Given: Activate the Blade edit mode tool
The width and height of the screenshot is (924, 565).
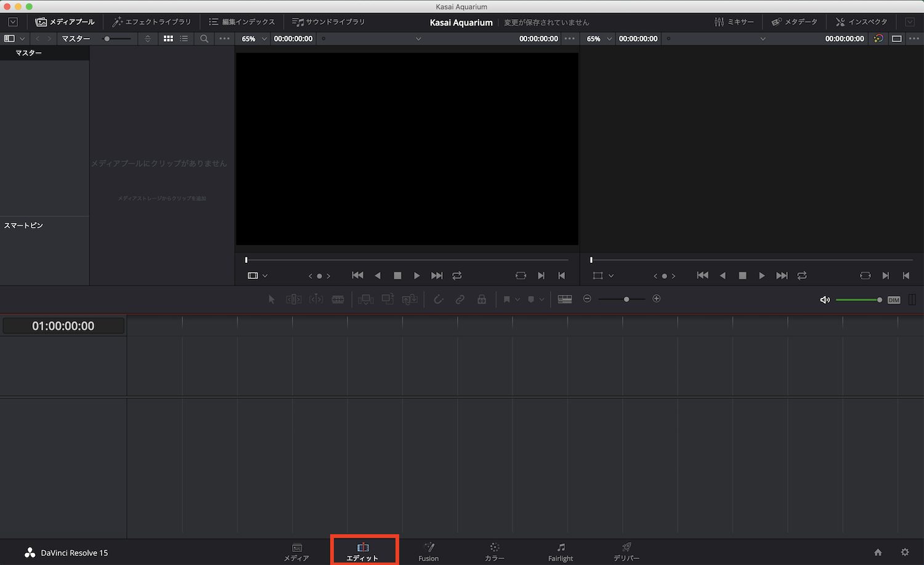Looking at the screenshot, I should tap(338, 299).
